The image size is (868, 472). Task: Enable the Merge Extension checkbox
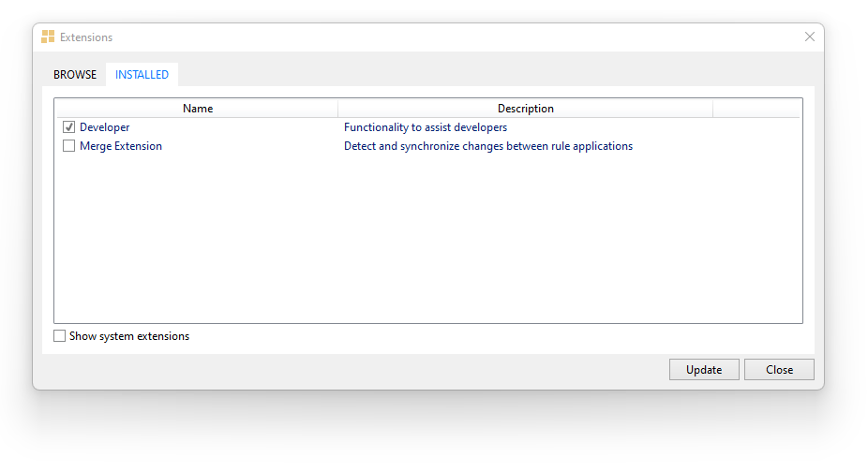pyautogui.click(x=69, y=146)
